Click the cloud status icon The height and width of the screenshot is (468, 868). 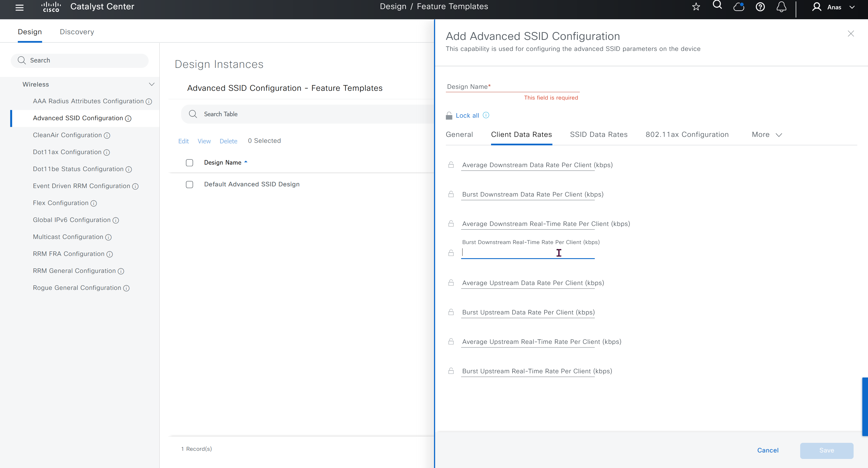[739, 7]
